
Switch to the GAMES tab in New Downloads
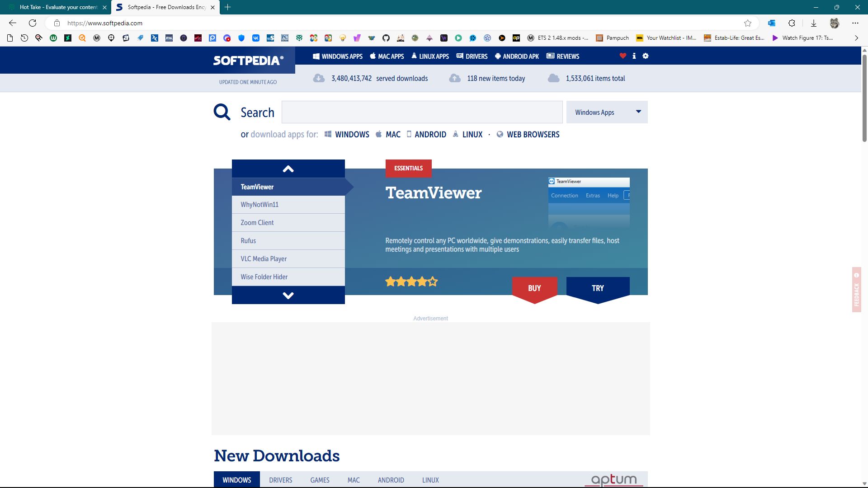click(x=320, y=479)
